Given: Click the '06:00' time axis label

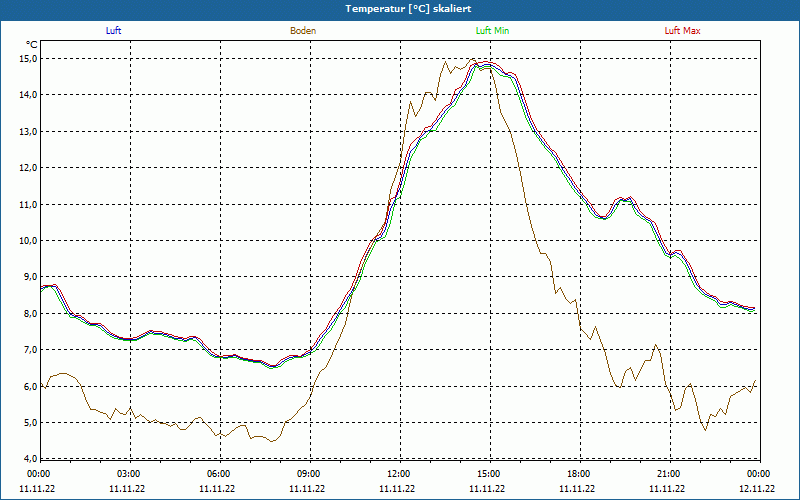Looking at the screenshot, I should (x=217, y=474).
